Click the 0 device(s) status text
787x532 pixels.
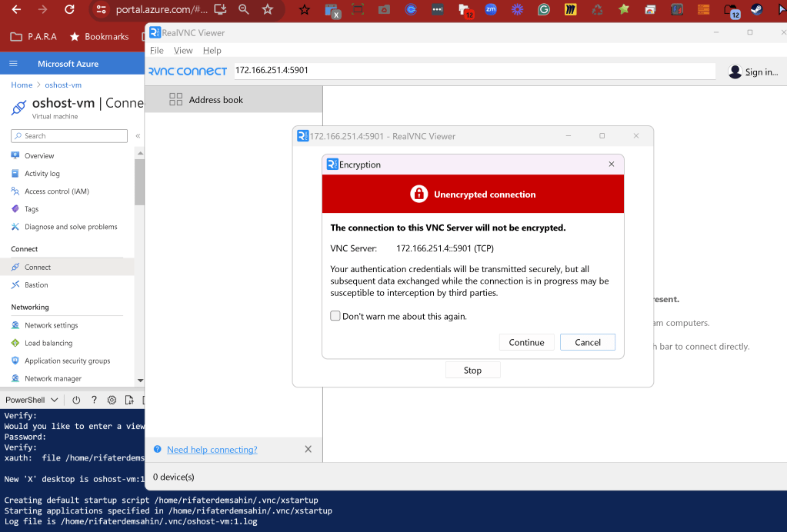174,477
